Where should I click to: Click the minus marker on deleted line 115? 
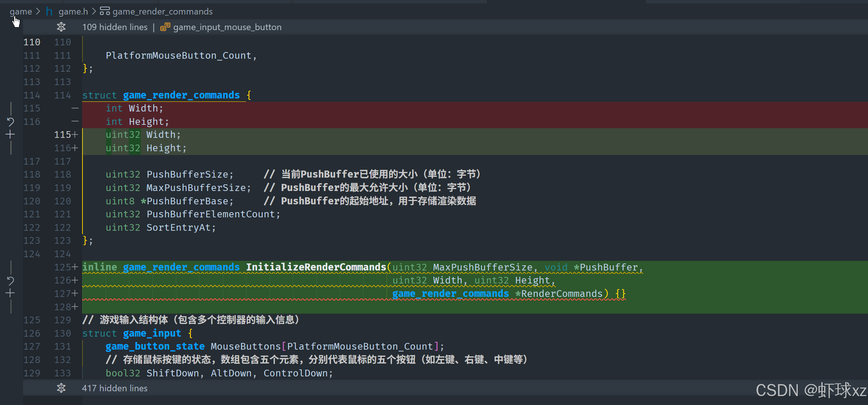tap(75, 108)
